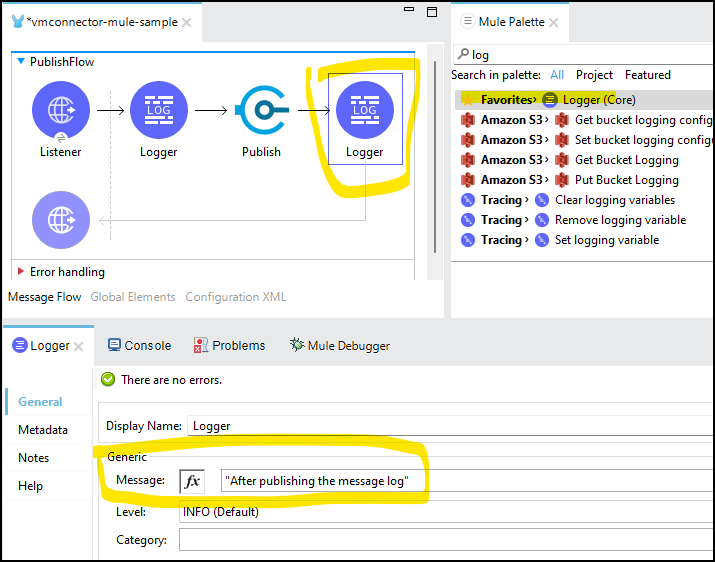Open the Configuration XML tab
Viewport: 715px width, 562px height.
236,297
